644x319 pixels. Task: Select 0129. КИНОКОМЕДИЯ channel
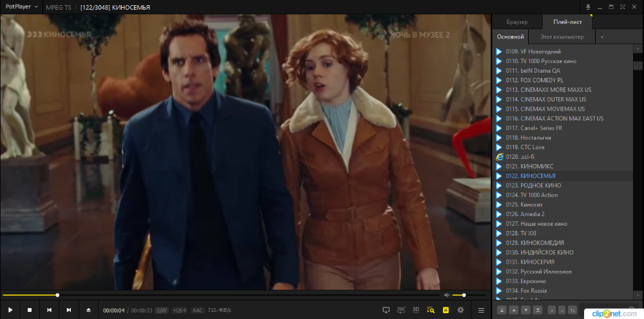[562, 242]
